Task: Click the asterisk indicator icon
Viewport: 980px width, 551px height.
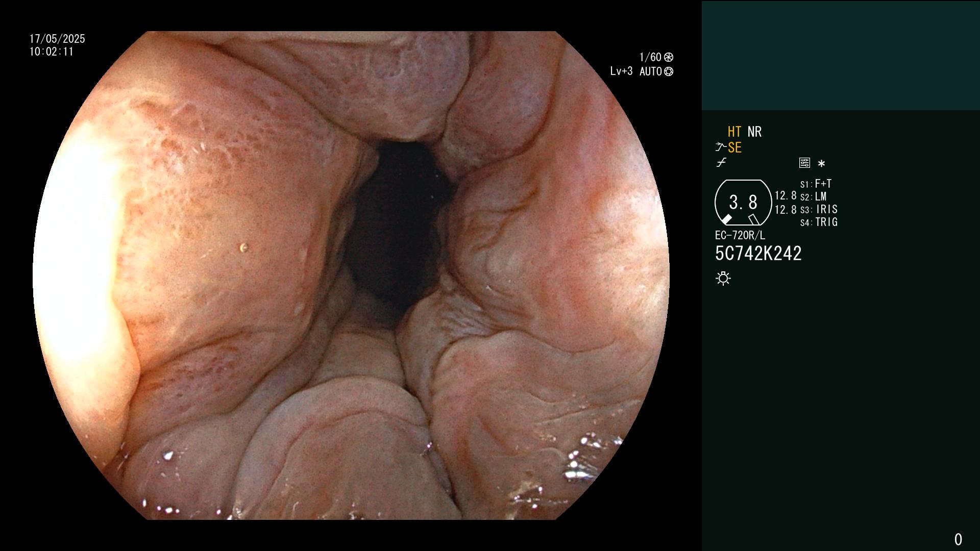Action: (x=821, y=163)
